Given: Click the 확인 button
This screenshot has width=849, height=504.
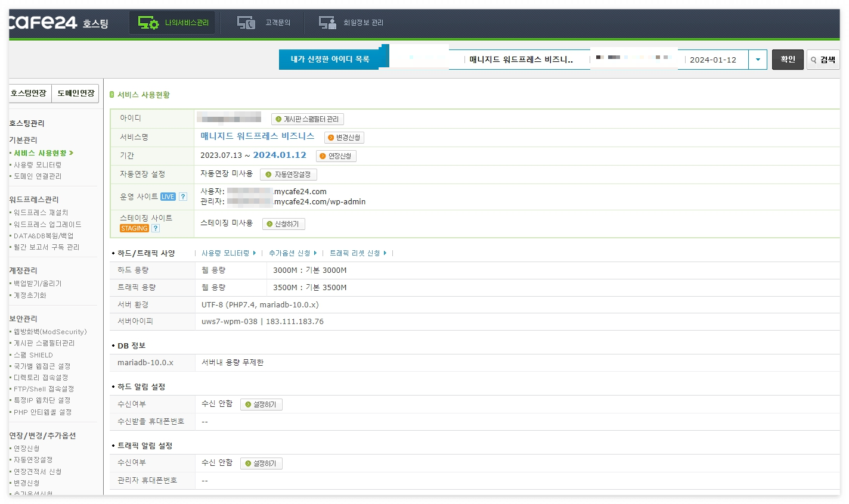Looking at the screenshot, I should pyautogui.click(x=788, y=60).
